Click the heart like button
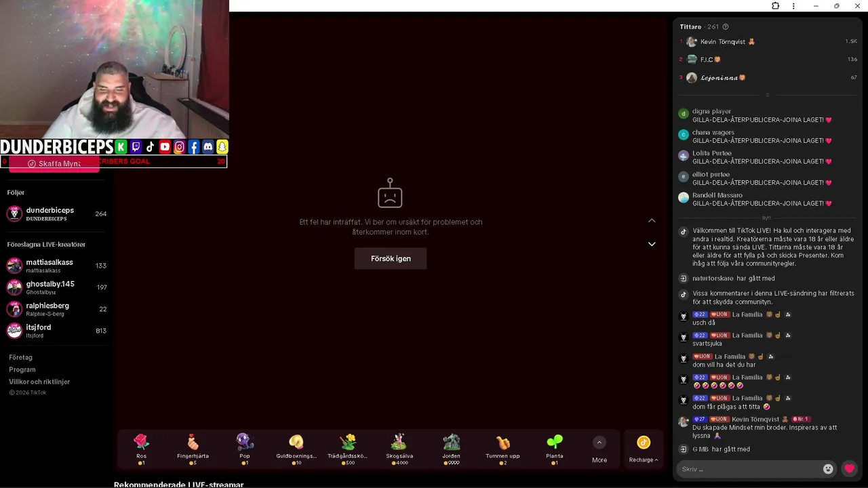This screenshot has height=488, width=868. tap(849, 468)
